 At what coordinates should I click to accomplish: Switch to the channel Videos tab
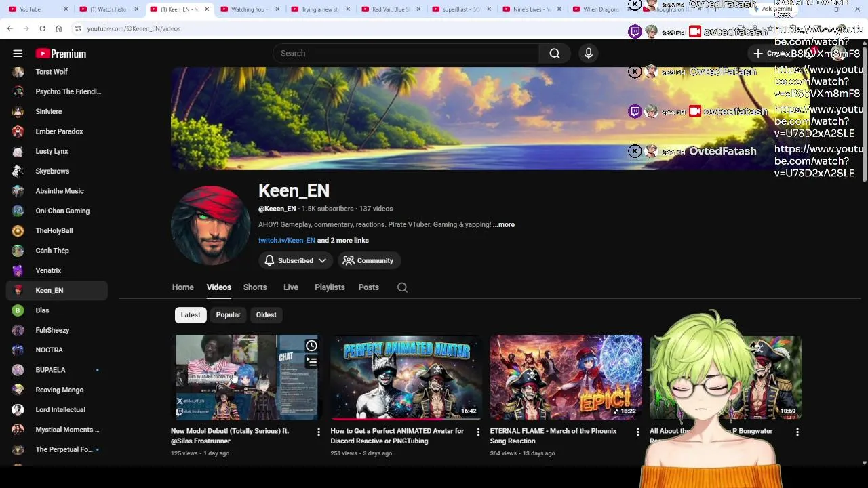[x=218, y=287]
